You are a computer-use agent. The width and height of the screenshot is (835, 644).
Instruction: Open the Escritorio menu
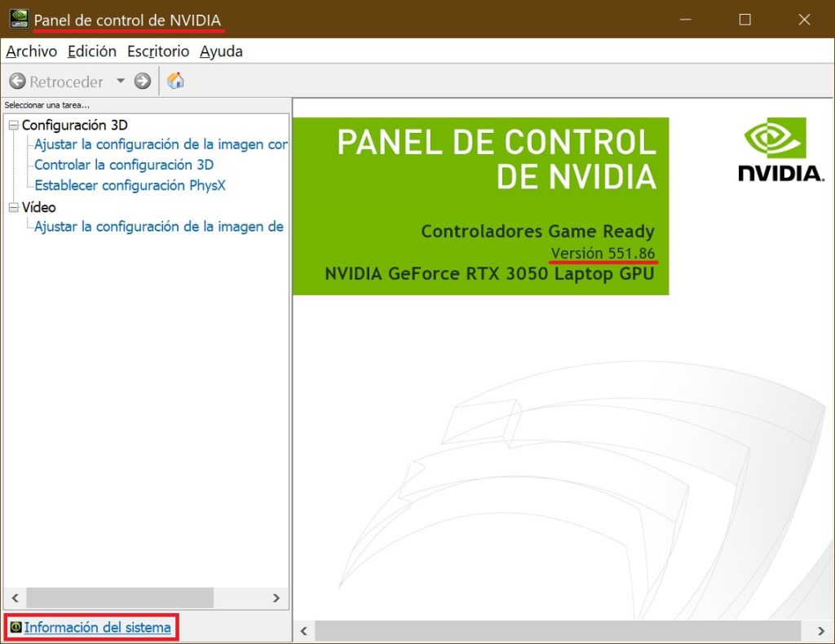157,51
